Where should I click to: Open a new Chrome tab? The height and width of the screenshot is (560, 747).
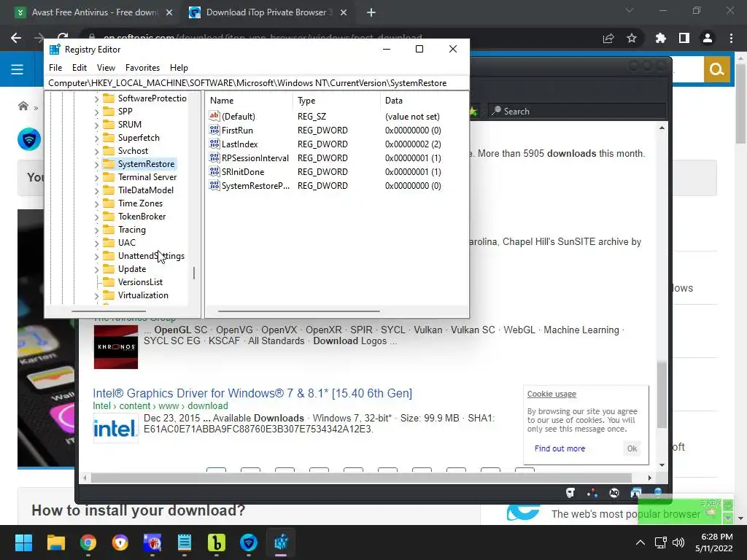(371, 13)
